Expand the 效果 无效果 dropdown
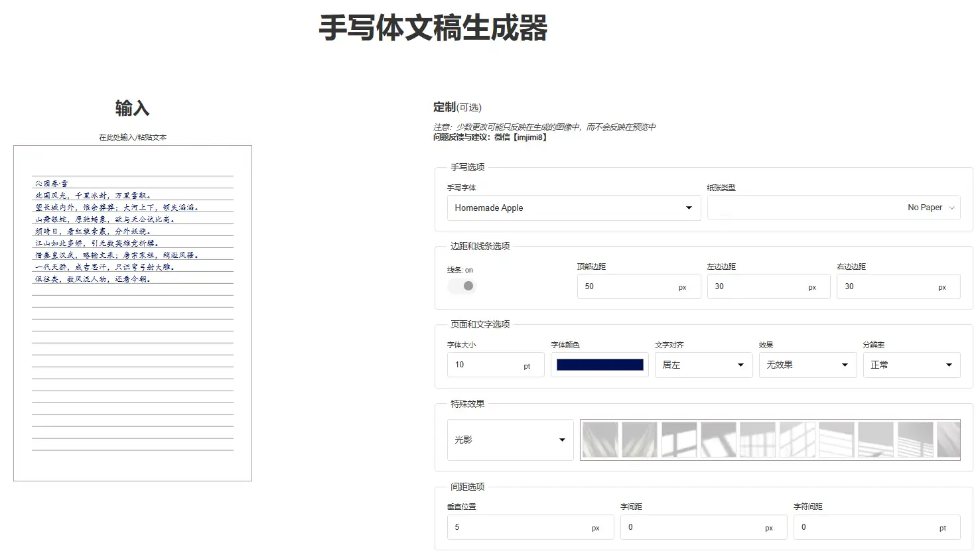 [x=807, y=365]
